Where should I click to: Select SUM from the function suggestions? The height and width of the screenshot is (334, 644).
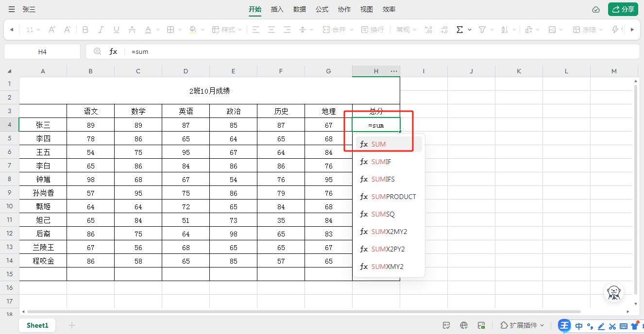389,144
